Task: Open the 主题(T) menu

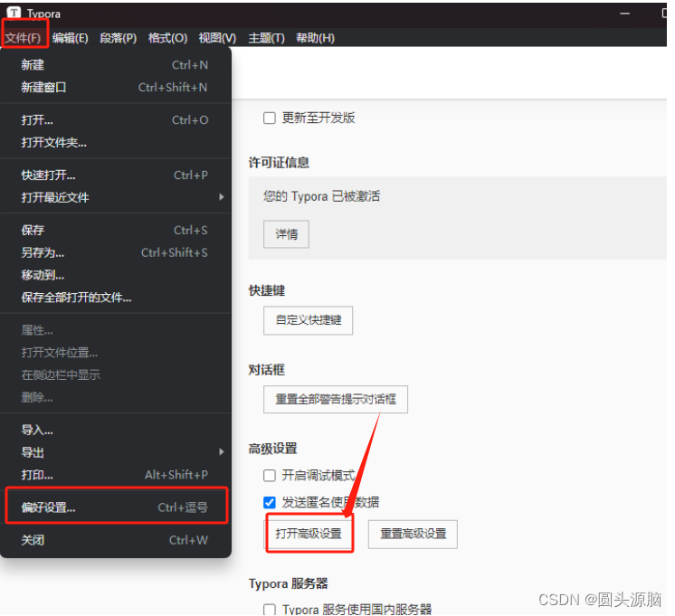Action: [x=266, y=38]
